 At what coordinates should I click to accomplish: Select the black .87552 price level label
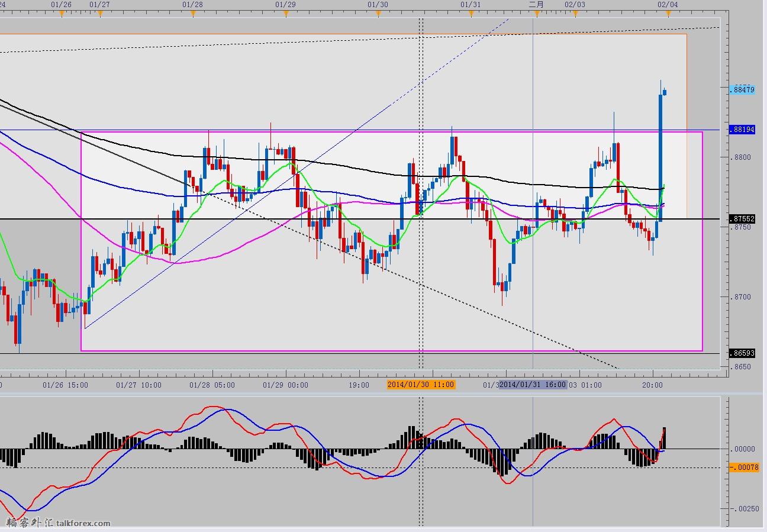pos(742,219)
